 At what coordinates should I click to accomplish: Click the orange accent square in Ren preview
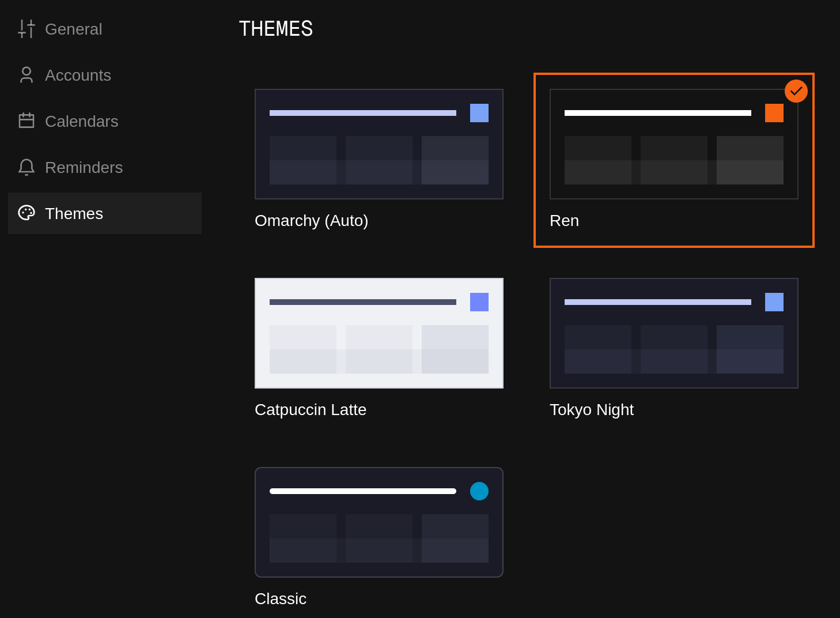(774, 113)
